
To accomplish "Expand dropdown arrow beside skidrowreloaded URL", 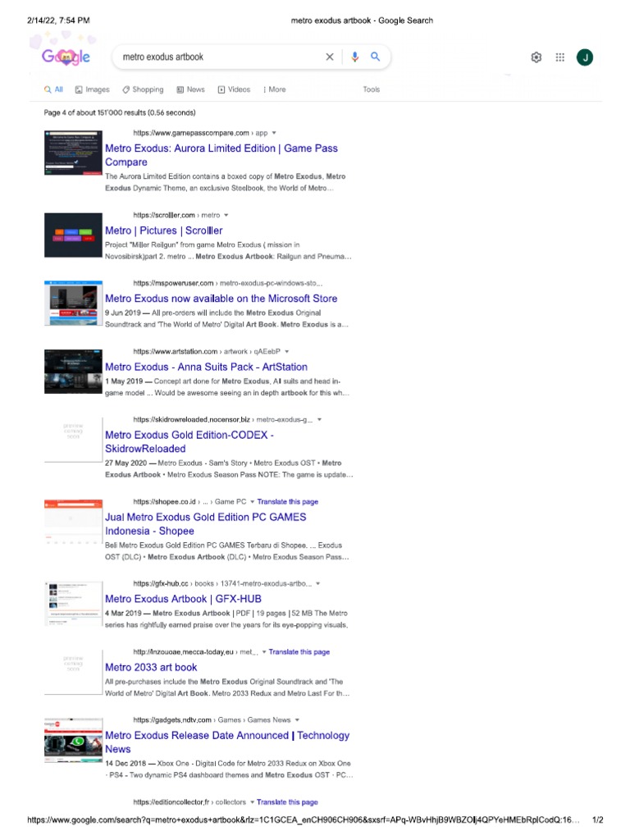I will (x=319, y=419).
